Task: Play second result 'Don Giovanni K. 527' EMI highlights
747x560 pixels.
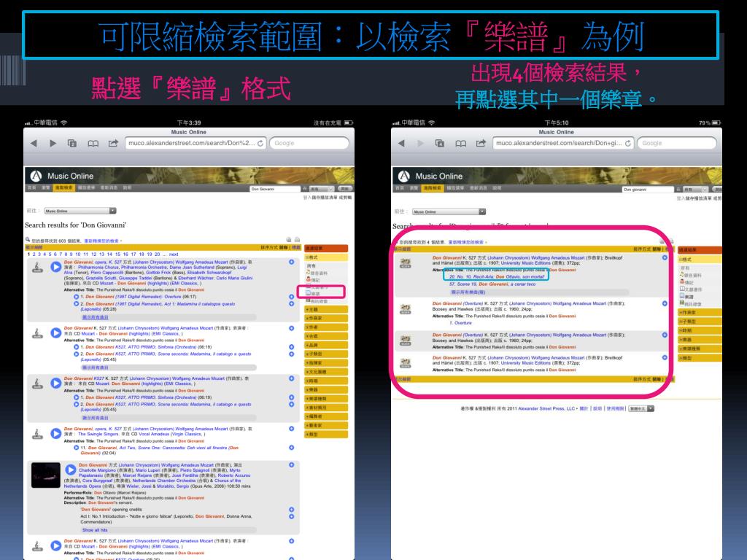Action: tap(55, 332)
